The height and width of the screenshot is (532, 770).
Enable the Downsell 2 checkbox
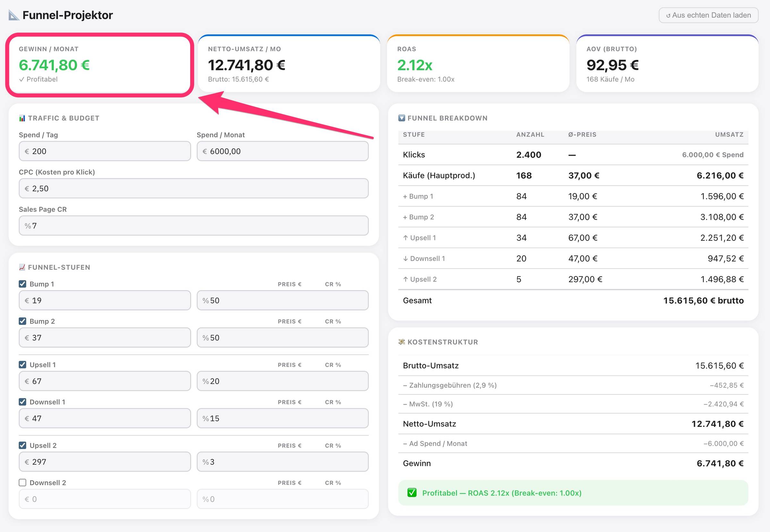[x=23, y=483]
